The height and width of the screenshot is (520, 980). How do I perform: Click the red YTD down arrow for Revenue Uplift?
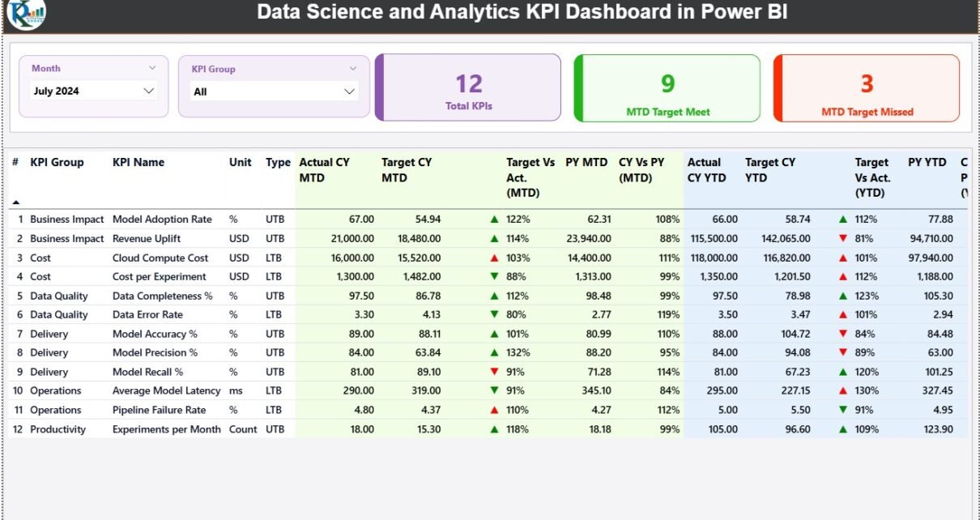point(843,239)
